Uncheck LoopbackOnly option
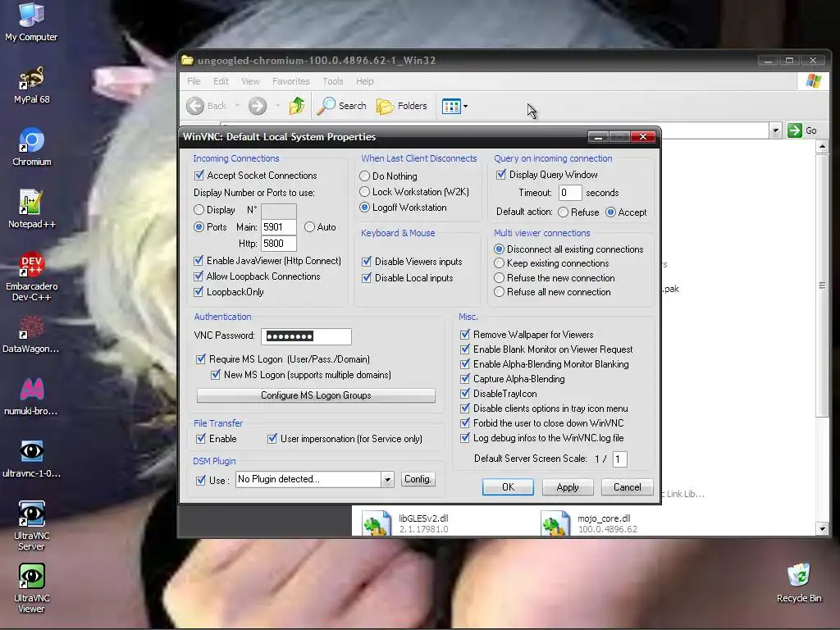 [x=199, y=291]
